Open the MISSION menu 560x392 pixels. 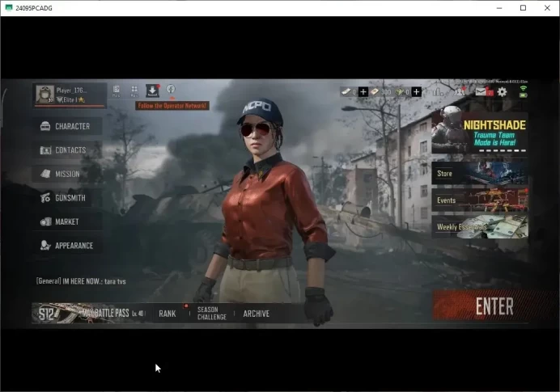pyautogui.click(x=67, y=174)
